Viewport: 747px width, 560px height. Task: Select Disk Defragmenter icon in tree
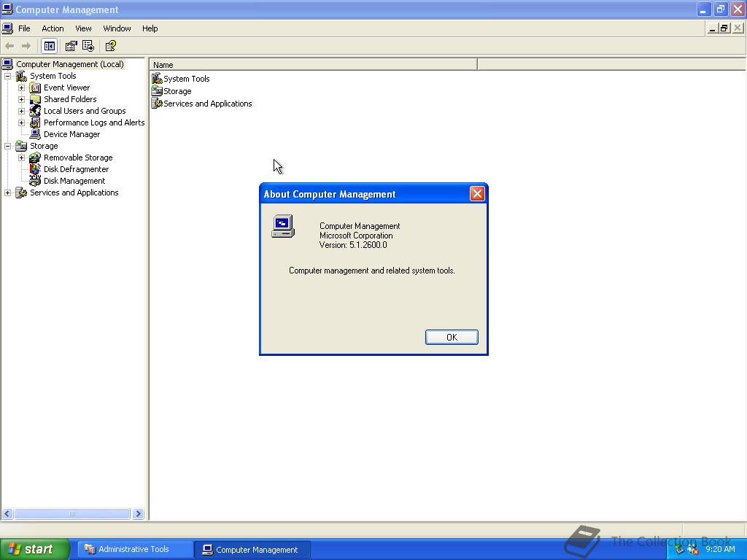point(35,169)
